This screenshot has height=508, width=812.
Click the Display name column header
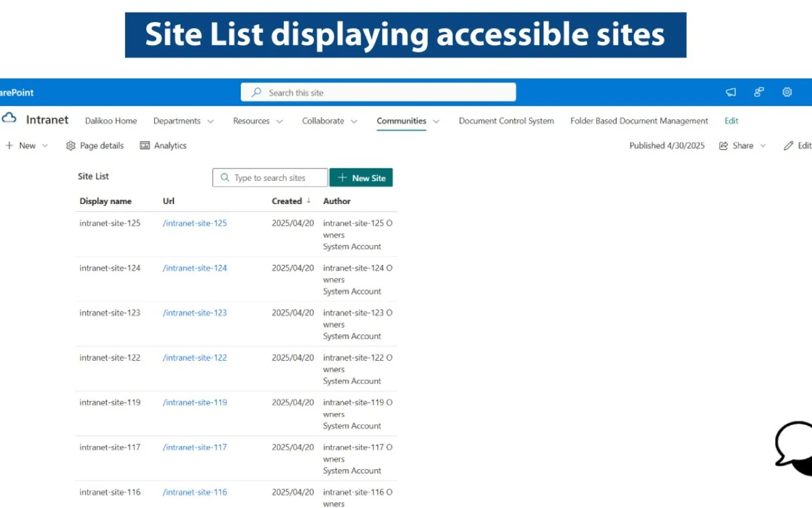106,201
